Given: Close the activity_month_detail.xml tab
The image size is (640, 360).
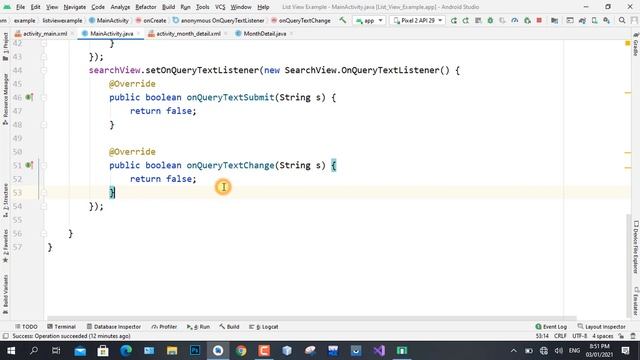Looking at the screenshot, I should [226, 34].
